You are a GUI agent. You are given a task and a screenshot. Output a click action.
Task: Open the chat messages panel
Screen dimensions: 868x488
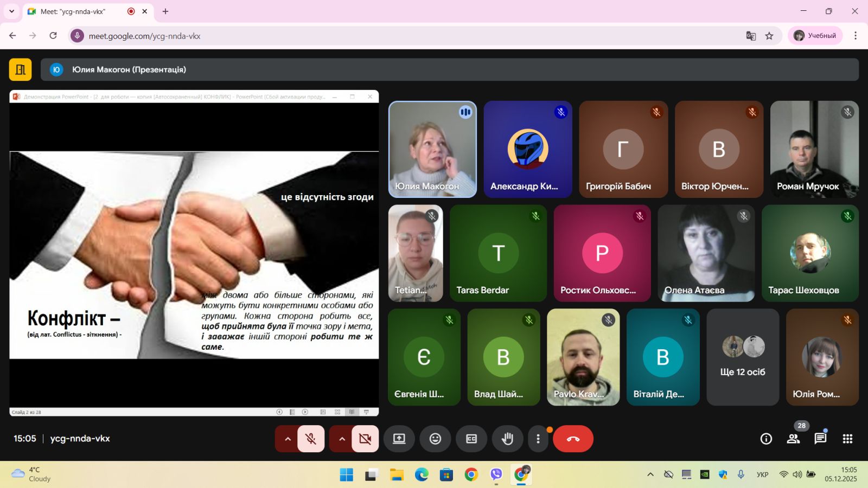point(820,439)
